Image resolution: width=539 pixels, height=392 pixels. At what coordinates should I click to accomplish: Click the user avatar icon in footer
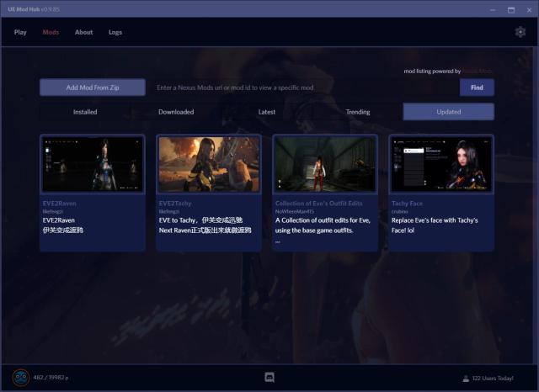[x=20, y=378]
